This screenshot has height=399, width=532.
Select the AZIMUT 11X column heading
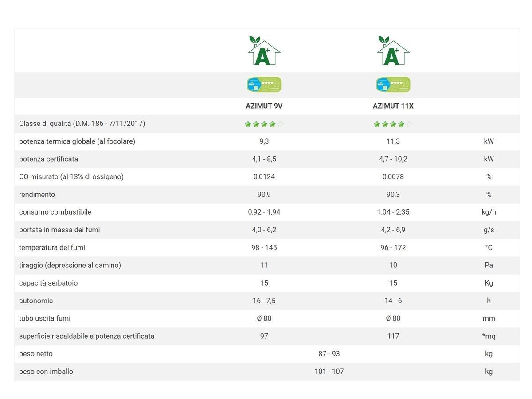click(393, 106)
